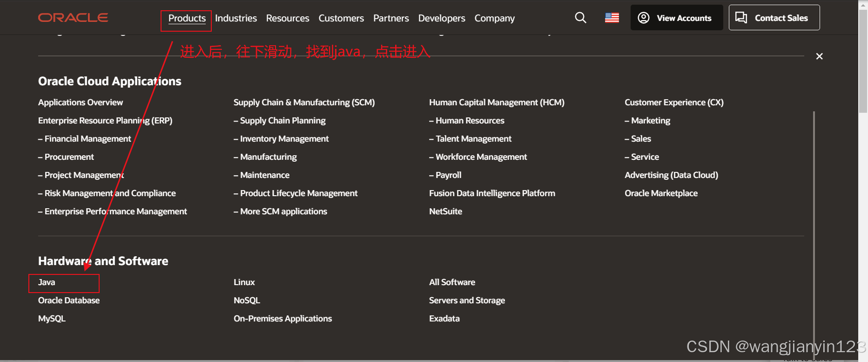Click the View Accounts button
The height and width of the screenshot is (362, 868).
pyautogui.click(x=677, y=18)
